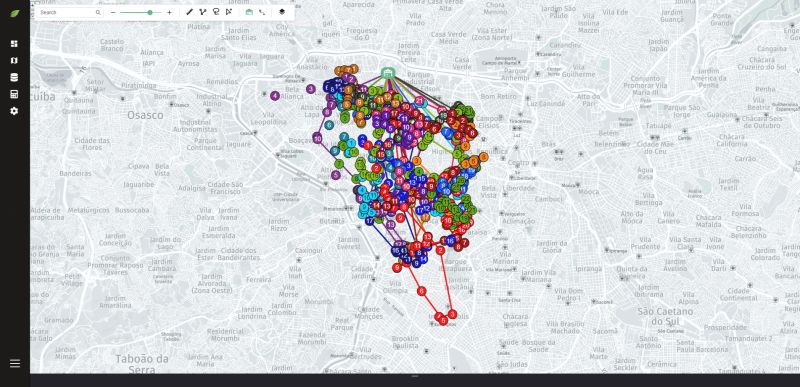800x387 pixels.
Task: Open the database stack icon in sidebar
Action: click(14, 78)
